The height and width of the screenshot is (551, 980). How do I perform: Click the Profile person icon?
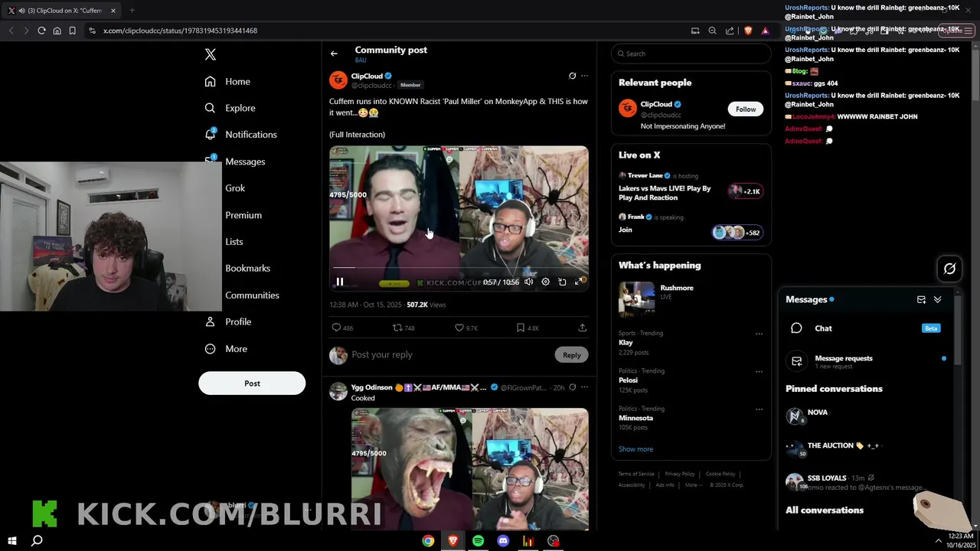210,322
